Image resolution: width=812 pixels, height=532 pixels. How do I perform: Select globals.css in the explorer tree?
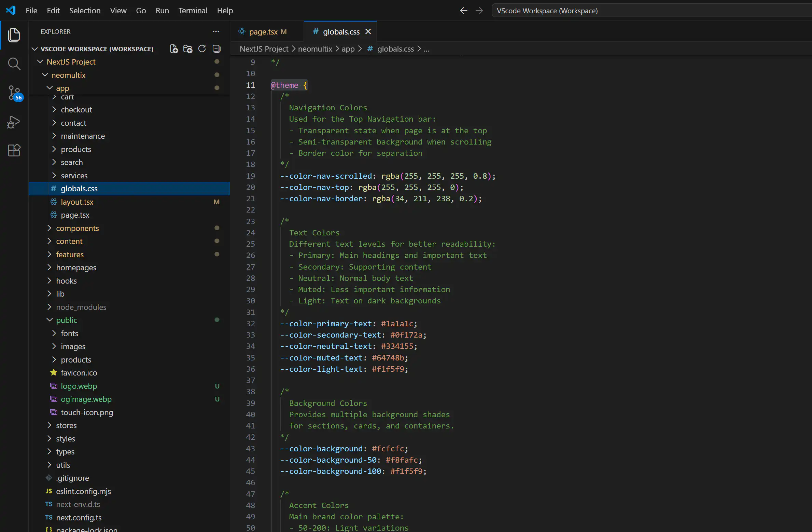(x=129, y=189)
